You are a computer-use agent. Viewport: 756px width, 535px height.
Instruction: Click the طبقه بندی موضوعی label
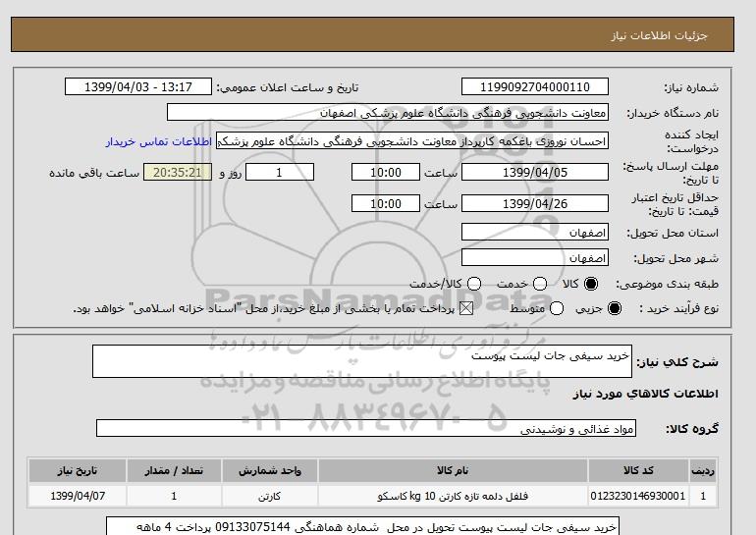[x=668, y=285]
